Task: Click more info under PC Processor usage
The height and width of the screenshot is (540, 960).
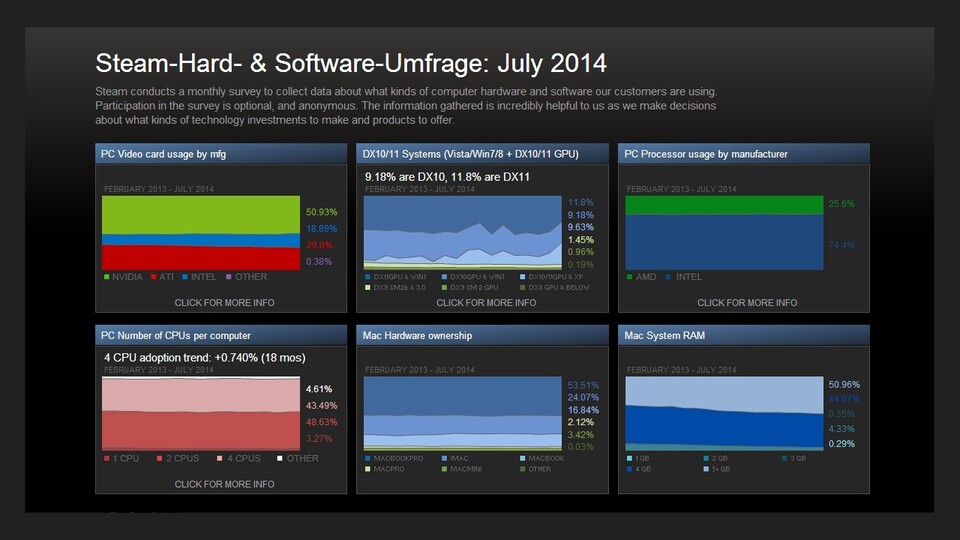Action: (747, 302)
